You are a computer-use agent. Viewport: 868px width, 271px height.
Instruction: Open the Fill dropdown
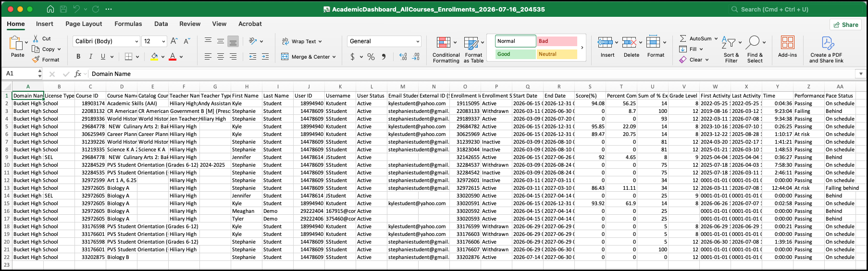[x=691, y=49]
